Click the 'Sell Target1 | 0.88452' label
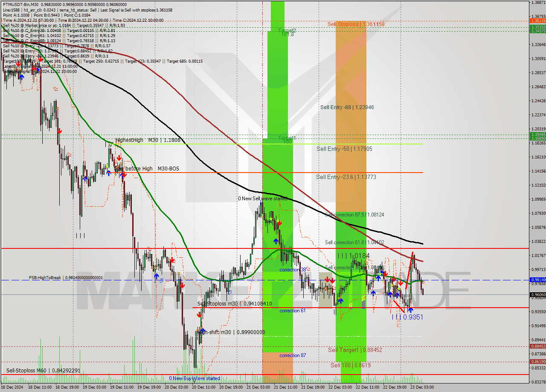Viewport: 546px width, 392px height. (x=355, y=350)
